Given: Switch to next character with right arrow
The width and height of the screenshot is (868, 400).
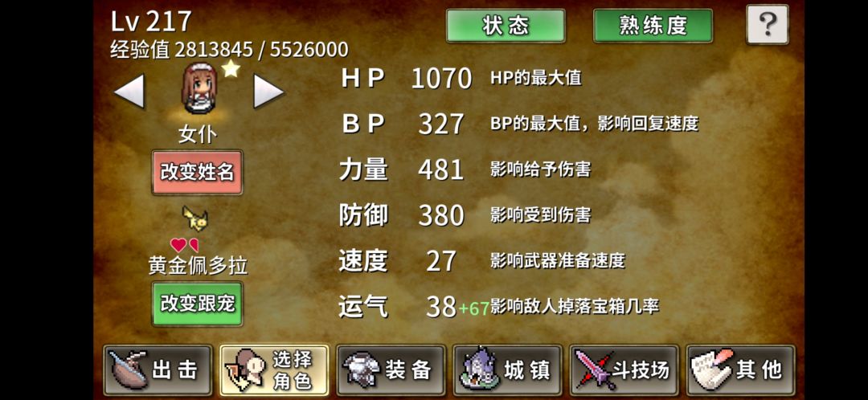Looking at the screenshot, I should (x=268, y=92).
